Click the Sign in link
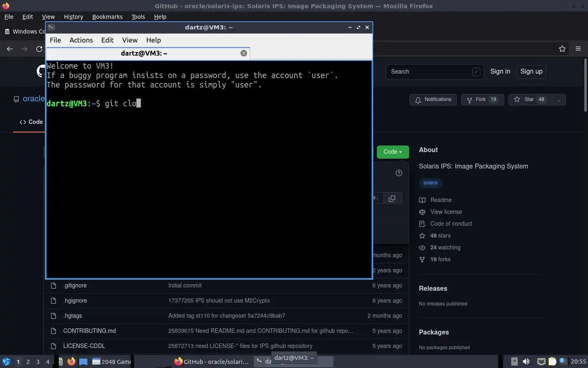Screen dimensions: 588x368 (x=500, y=72)
